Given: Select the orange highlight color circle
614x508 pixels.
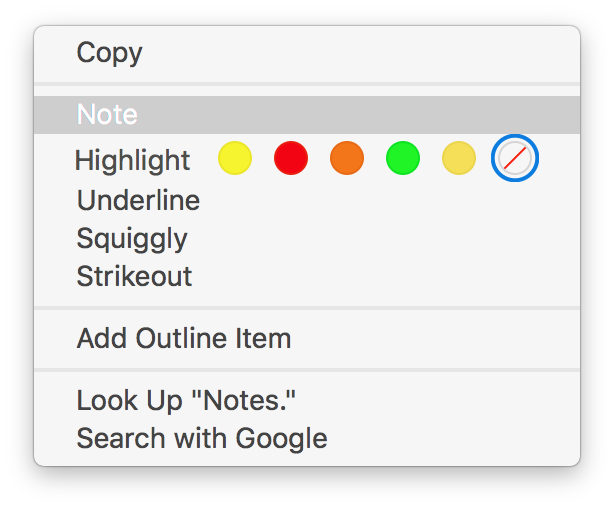Looking at the screenshot, I should (347, 158).
